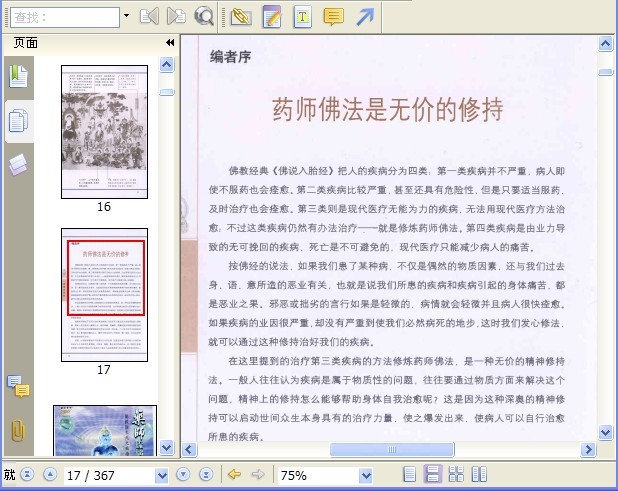The height and width of the screenshot is (491, 618).
Task: Click the horizontal scrollbar thumb
Action: pos(392,449)
